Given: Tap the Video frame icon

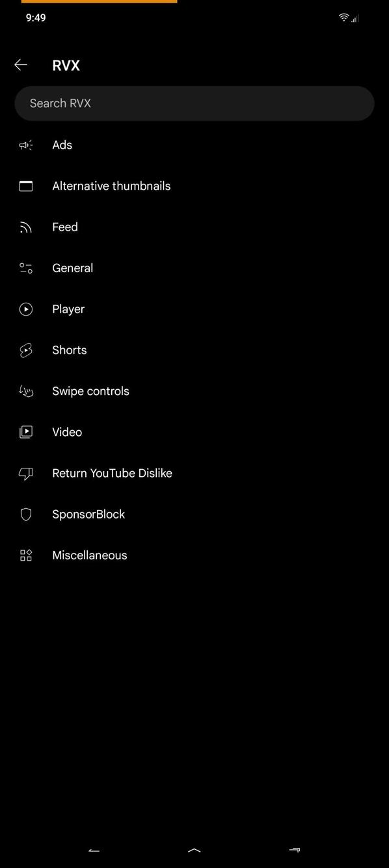Looking at the screenshot, I should [x=25, y=432].
